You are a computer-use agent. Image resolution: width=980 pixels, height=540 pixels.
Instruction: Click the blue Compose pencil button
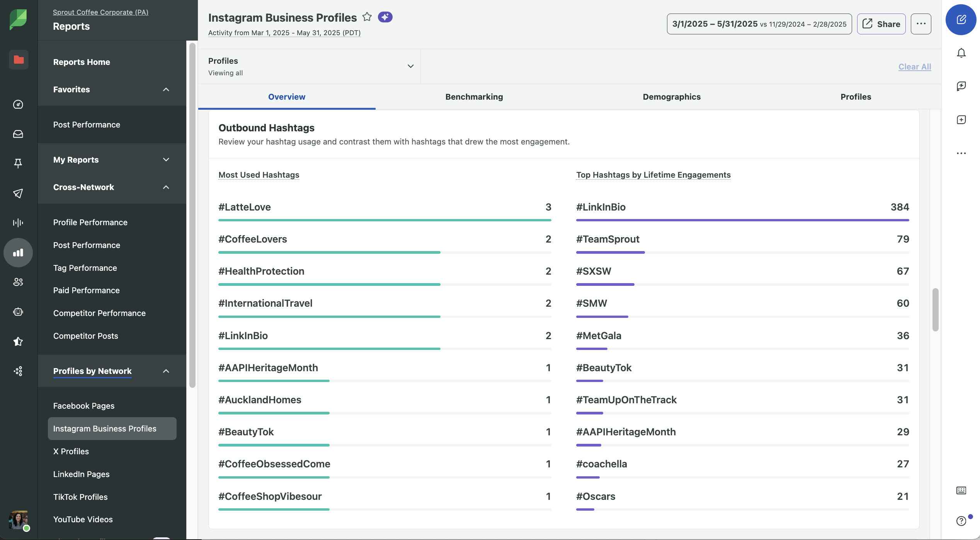point(961,20)
